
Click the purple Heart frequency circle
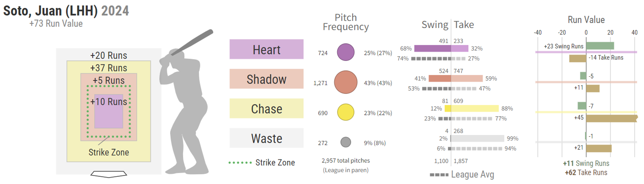pos(345,52)
